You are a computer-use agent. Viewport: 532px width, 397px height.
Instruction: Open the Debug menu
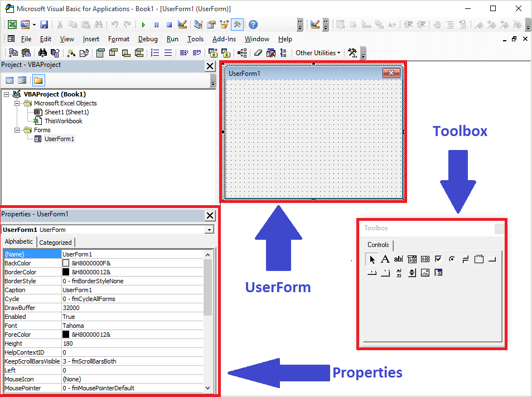[x=148, y=39]
